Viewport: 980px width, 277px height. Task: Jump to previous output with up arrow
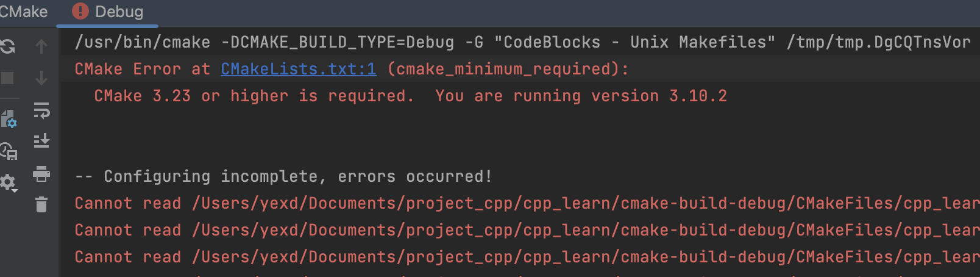(41, 46)
